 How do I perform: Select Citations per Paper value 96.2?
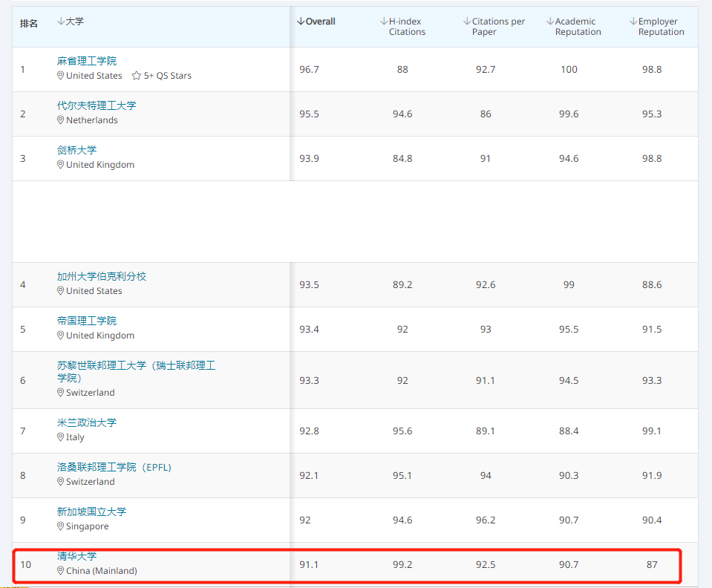coord(486,520)
